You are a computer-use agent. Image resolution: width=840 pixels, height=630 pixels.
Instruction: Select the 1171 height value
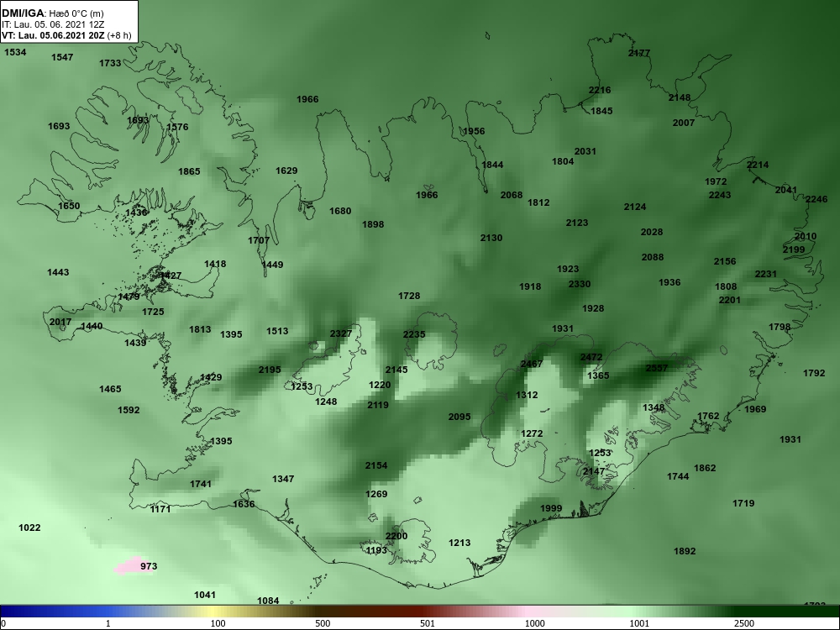160,509
